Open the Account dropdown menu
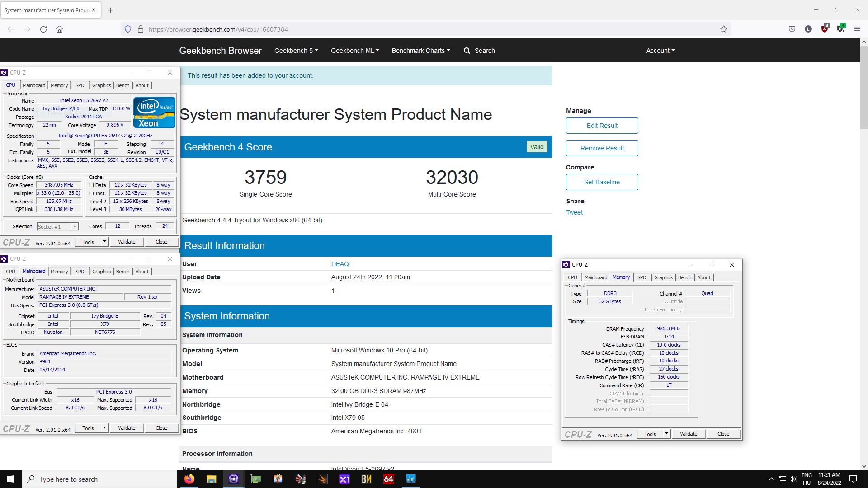The height and width of the screenshot is (488, 868). [660, 51]
